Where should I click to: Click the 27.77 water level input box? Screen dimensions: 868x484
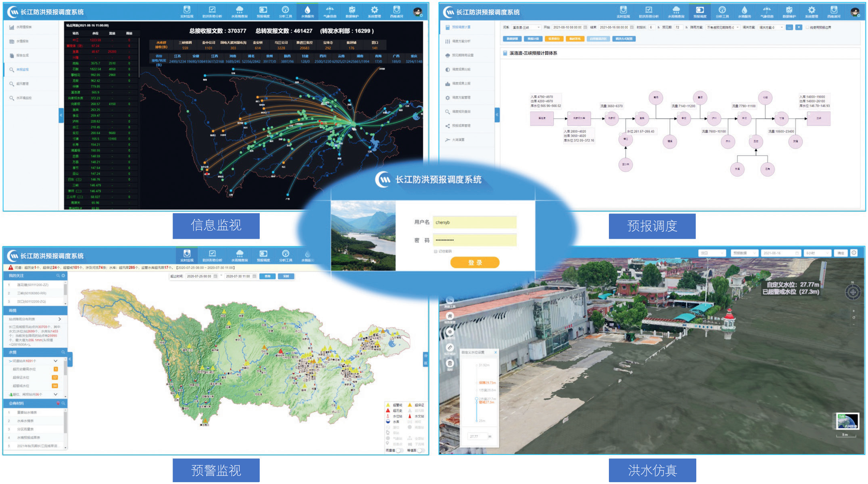[477, 436]
